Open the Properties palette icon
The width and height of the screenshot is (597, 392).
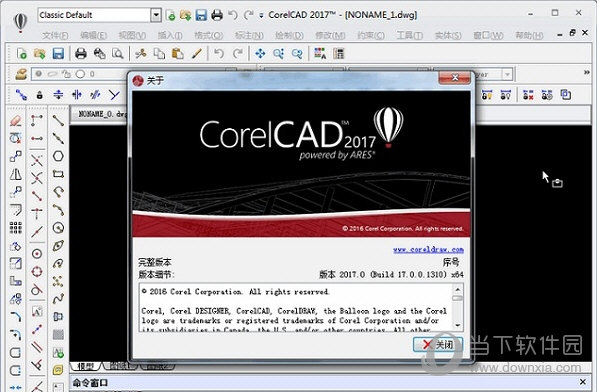(338, 54)
